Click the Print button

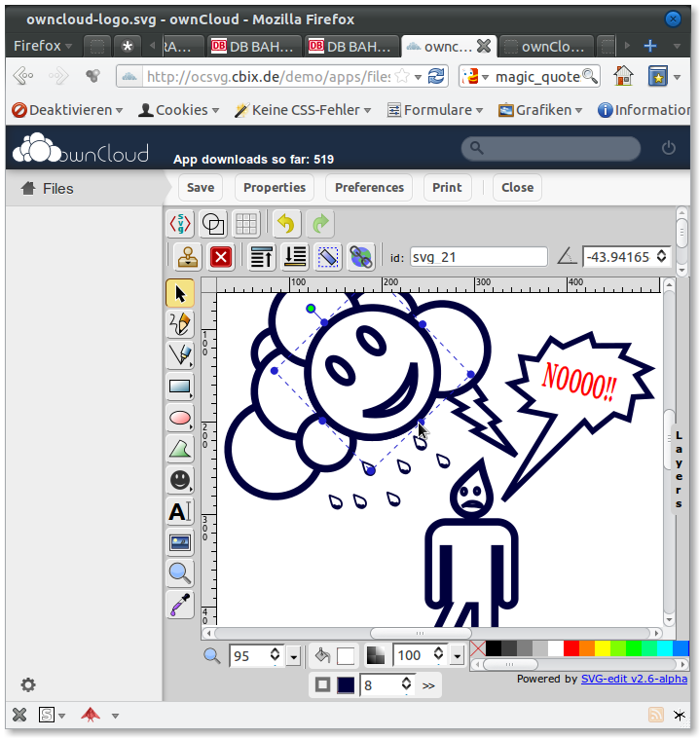click(447, 187)
